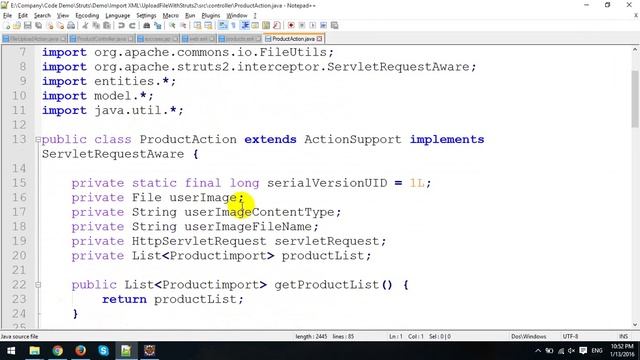This screenshot has height=360, width=640.
Task: Click the 'INS' status bar indicator
Action: pyautogui.click(x=623, y=337)
